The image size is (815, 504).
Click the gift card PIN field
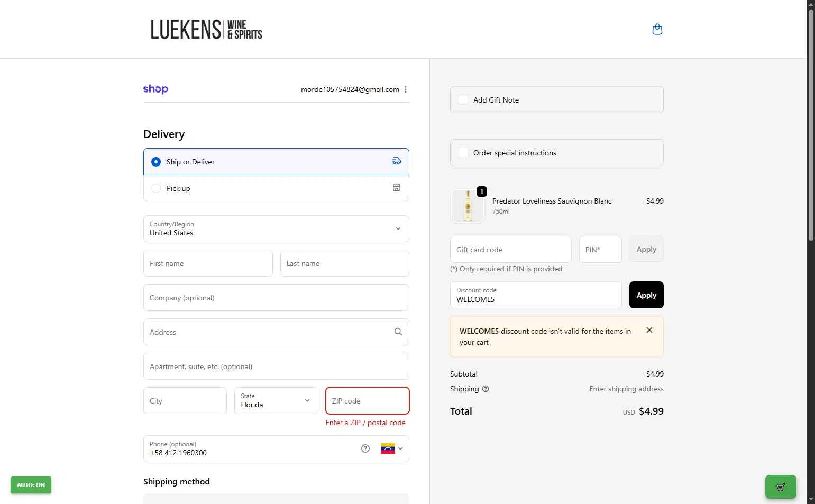click(600, 250)
